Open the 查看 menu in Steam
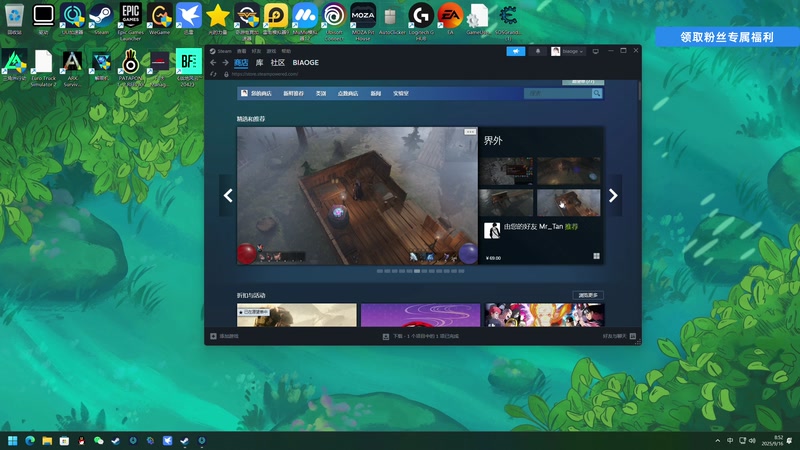 click(242, 51)
